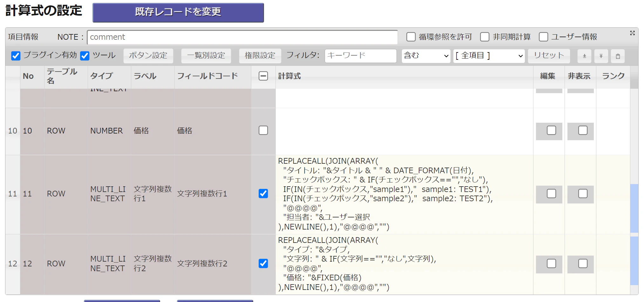Enable 非同期計算 checkbox
644x302 pixels.
coord(485,37)
